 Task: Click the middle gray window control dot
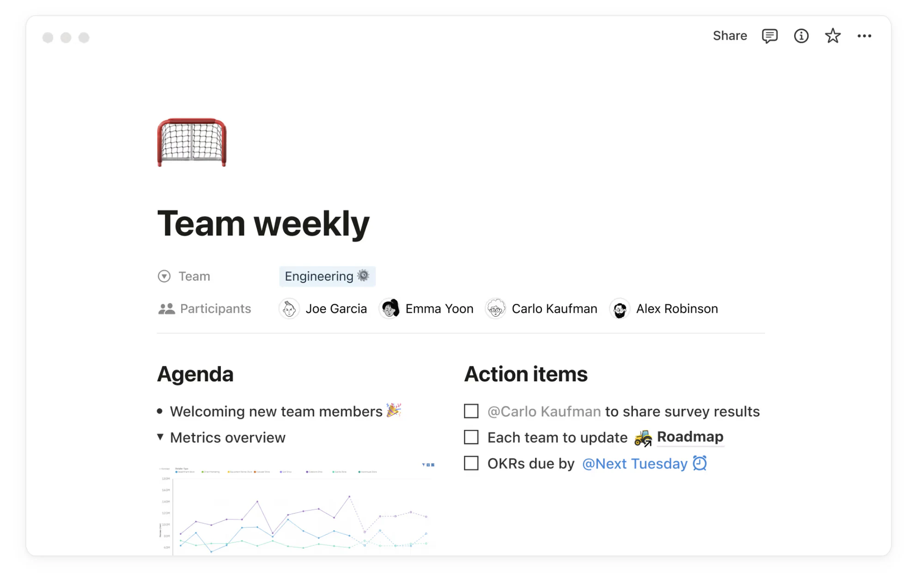point(66,37)
